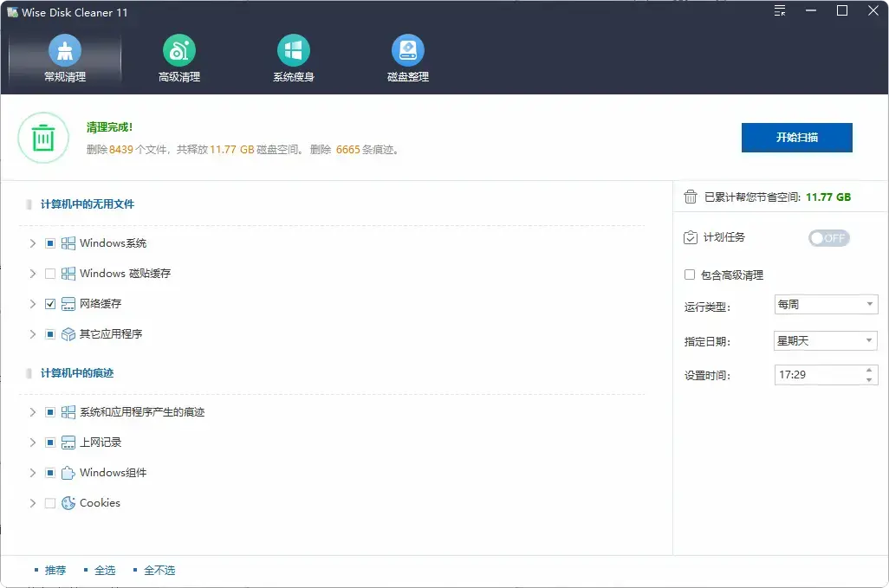This screenshot has height=588, width=889.
Task: Click the green trash cleanup icon
Action: coord(42,138)
